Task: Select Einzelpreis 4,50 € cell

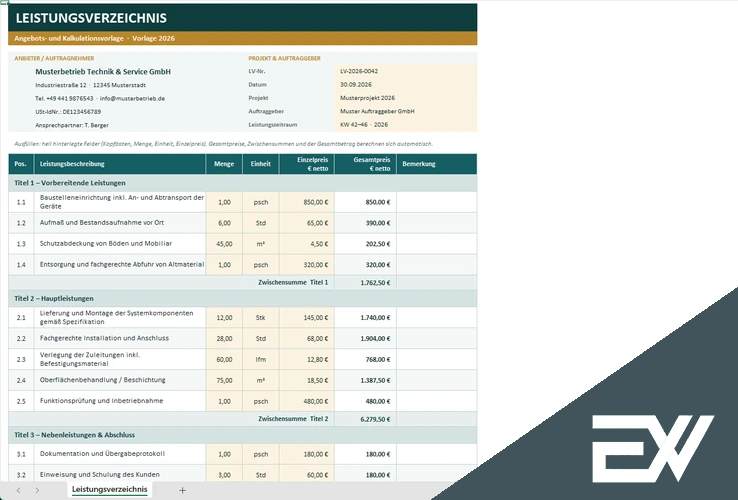Action: [x=307, y=244]
